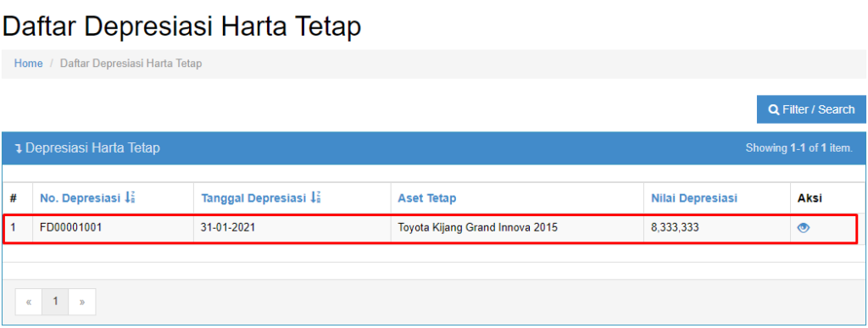Sort by No. Depresiasi column header
The height and width of the screenshot is (328, 868).
coord(80,198)
